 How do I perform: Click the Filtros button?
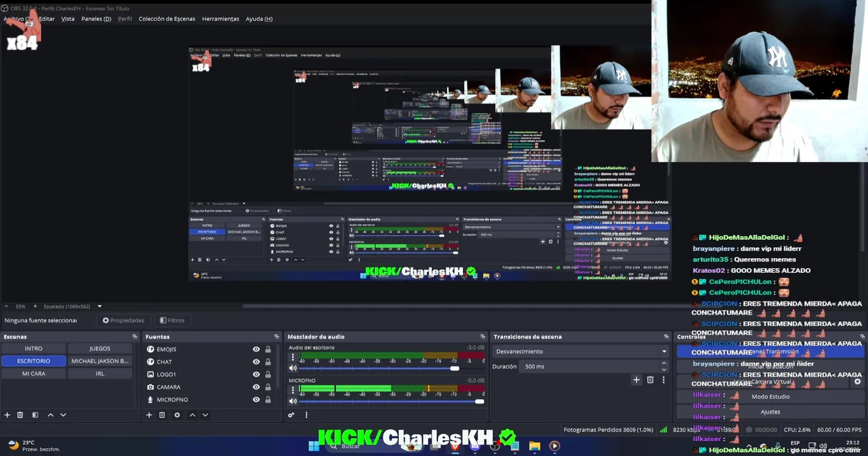[172, 320]
